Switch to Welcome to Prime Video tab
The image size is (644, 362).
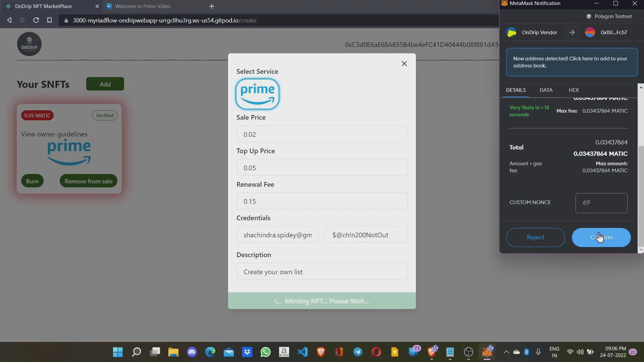143,6
